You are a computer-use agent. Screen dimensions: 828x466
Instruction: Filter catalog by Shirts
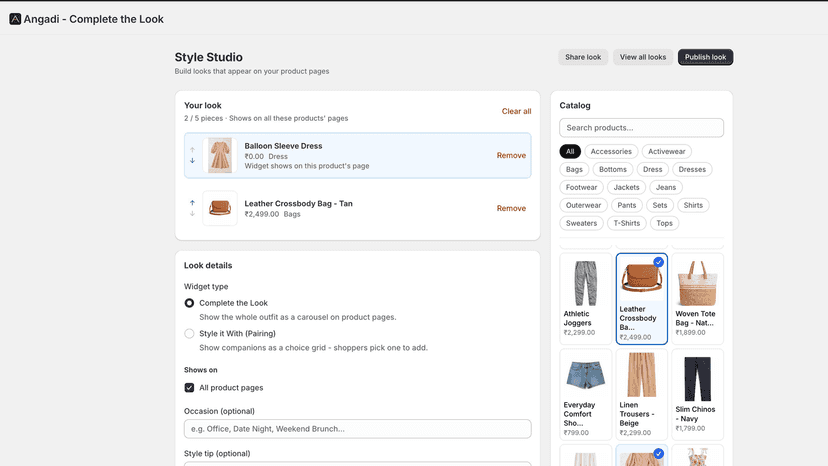693,206
